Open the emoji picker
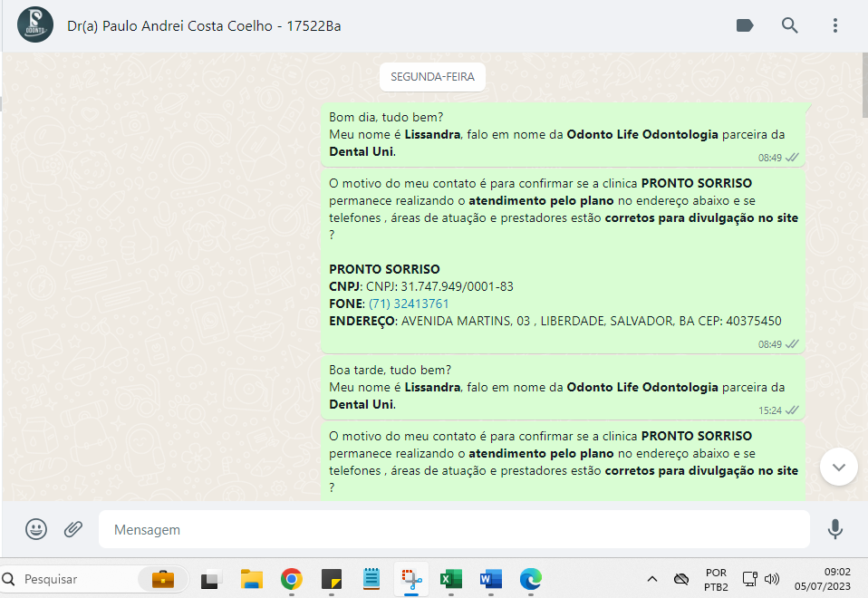The width and height of the screenshot is (868, 598). 36,529
